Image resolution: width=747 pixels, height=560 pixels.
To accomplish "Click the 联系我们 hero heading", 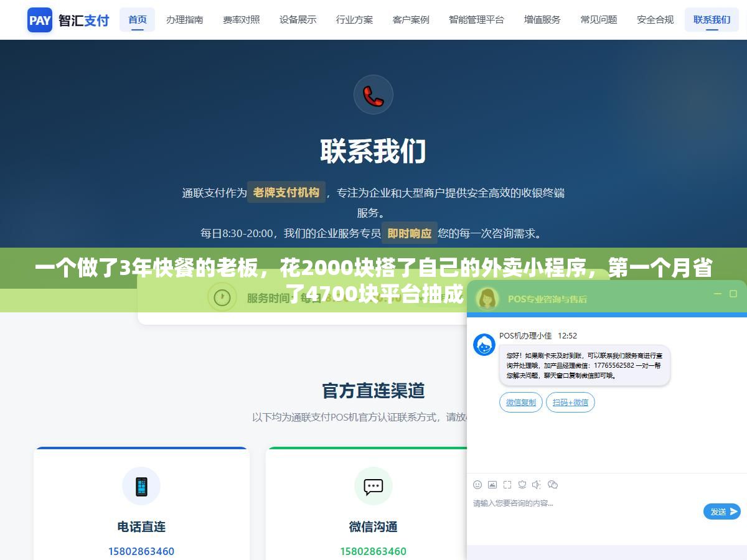I will pos(374,151).
